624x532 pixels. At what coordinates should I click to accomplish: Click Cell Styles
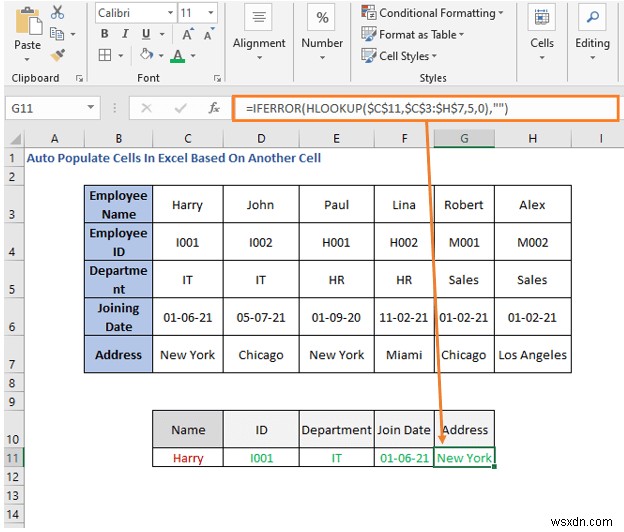click(399, 56)
